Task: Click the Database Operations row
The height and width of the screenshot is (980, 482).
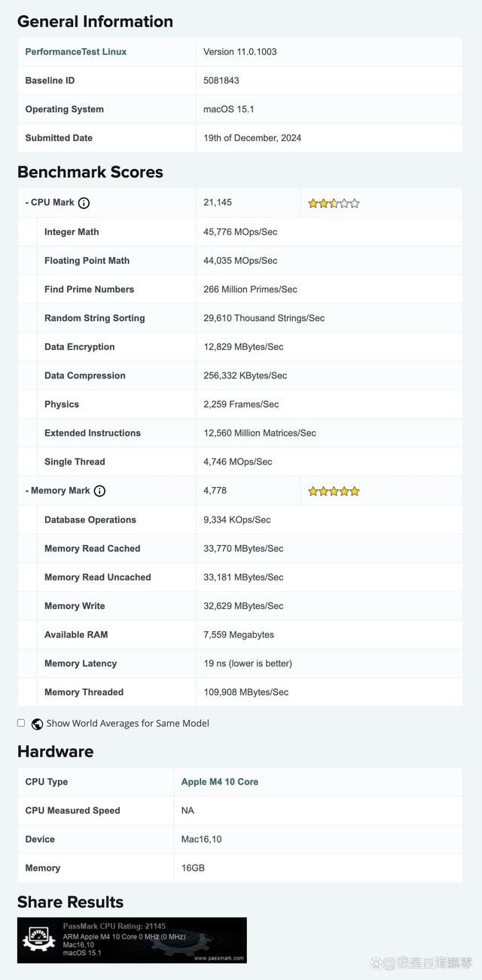Action: coord(90,520)
